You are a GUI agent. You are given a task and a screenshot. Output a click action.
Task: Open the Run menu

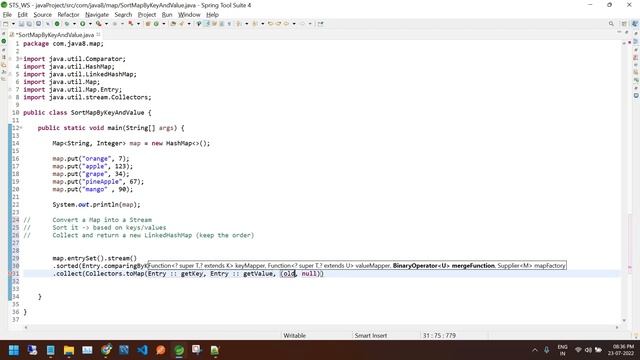167,15
